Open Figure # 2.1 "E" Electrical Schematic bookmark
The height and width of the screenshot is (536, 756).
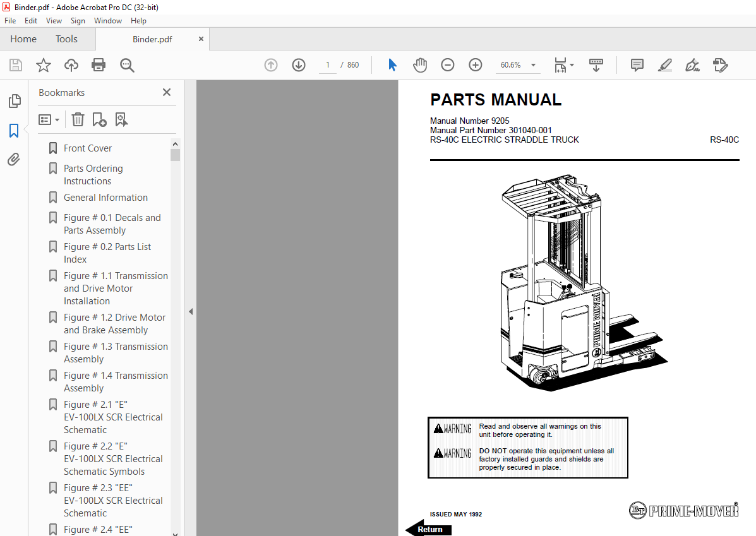coord(113,417)
